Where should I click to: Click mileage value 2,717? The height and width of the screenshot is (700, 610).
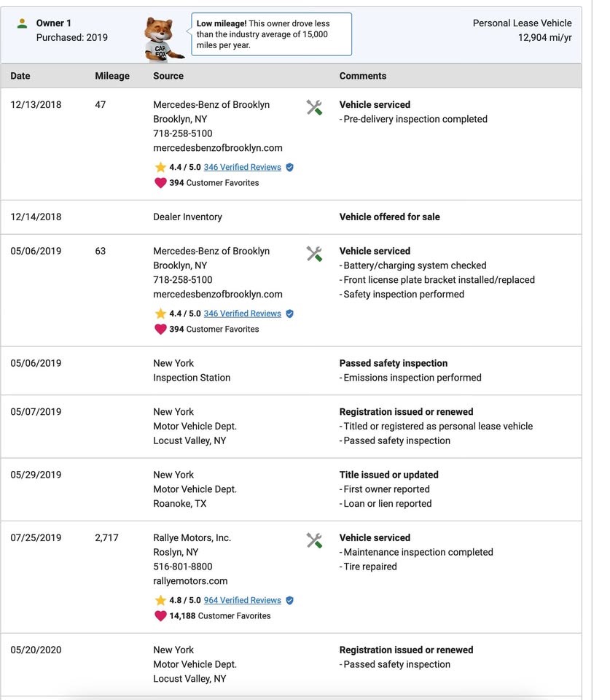point(106,537)
